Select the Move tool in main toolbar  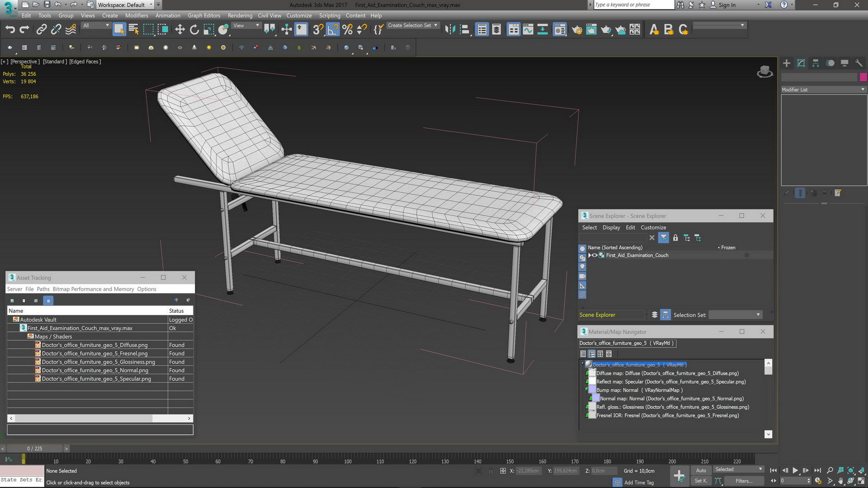[x=180, y=30]
